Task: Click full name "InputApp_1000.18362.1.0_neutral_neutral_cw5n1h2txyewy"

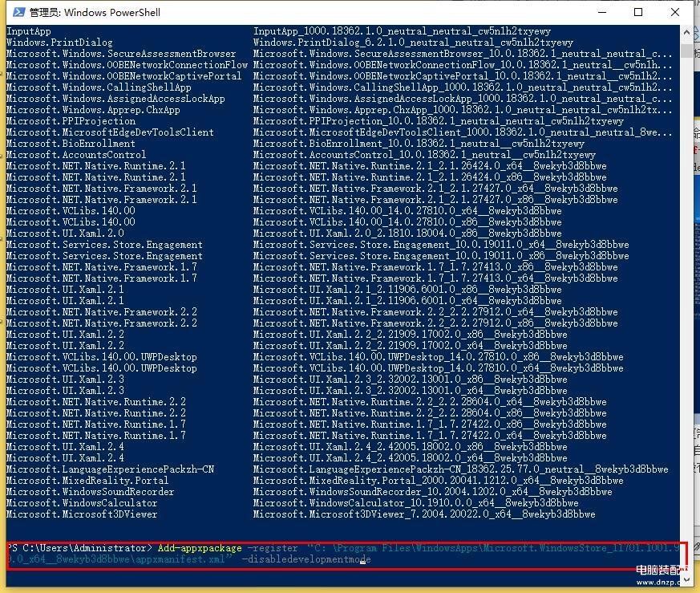Action: 403,31
